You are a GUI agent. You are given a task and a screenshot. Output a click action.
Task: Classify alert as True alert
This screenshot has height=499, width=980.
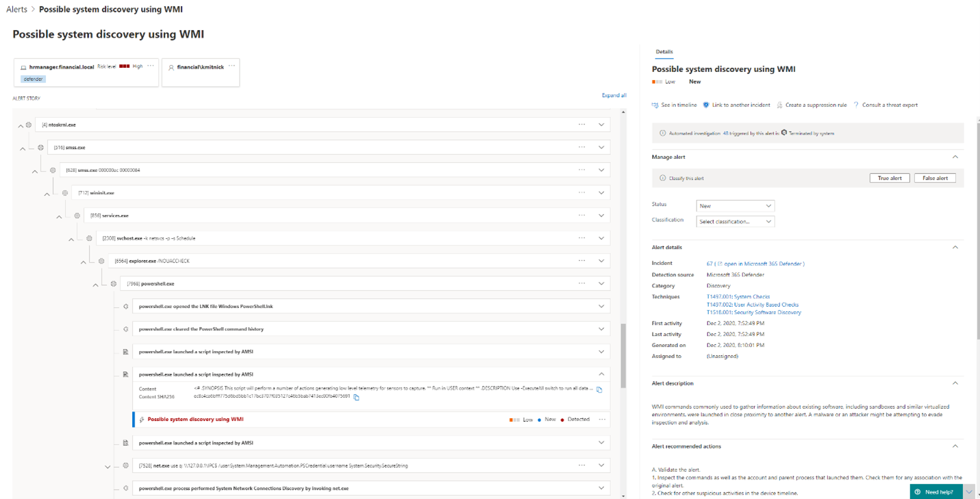(x=890, y=178)
